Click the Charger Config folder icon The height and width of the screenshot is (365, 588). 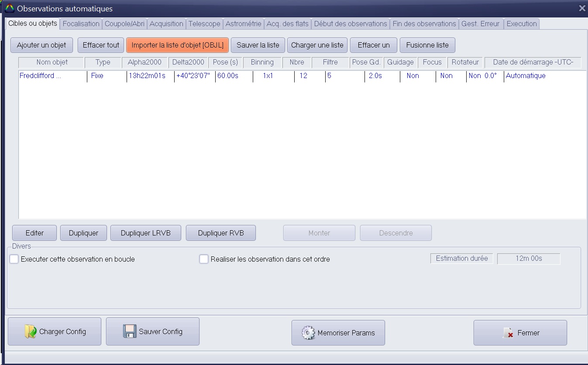click(31, 331)
